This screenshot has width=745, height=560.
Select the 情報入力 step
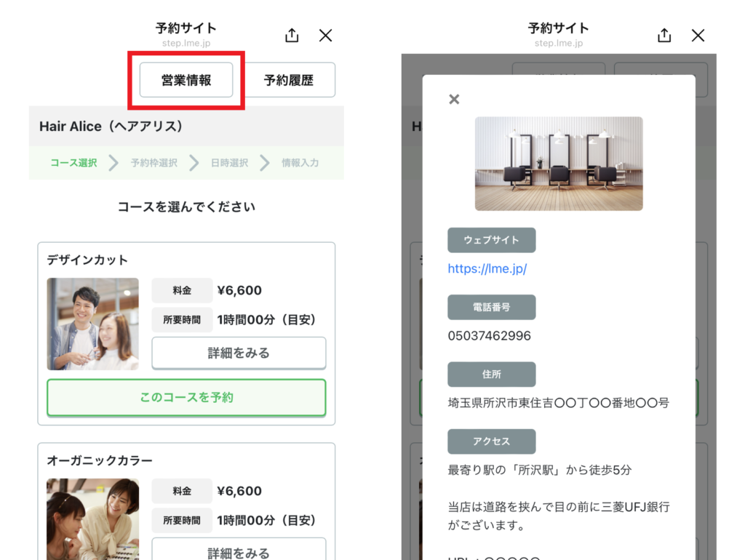tap(300, 163)
